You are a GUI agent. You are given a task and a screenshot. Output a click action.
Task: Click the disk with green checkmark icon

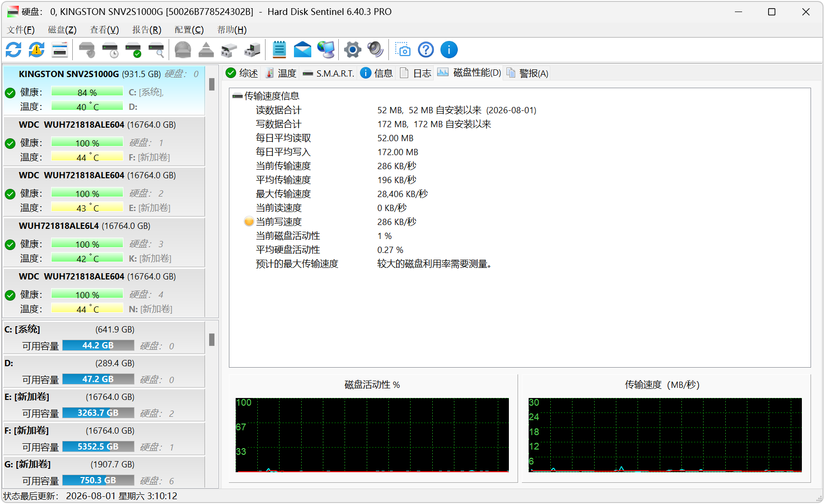click(133, 50)
